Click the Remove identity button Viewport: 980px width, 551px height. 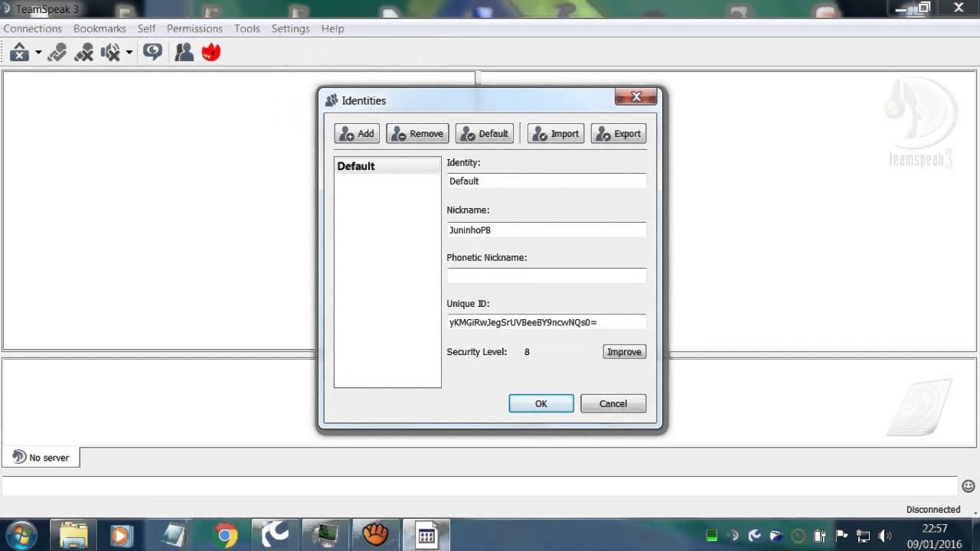click(417, 134)
